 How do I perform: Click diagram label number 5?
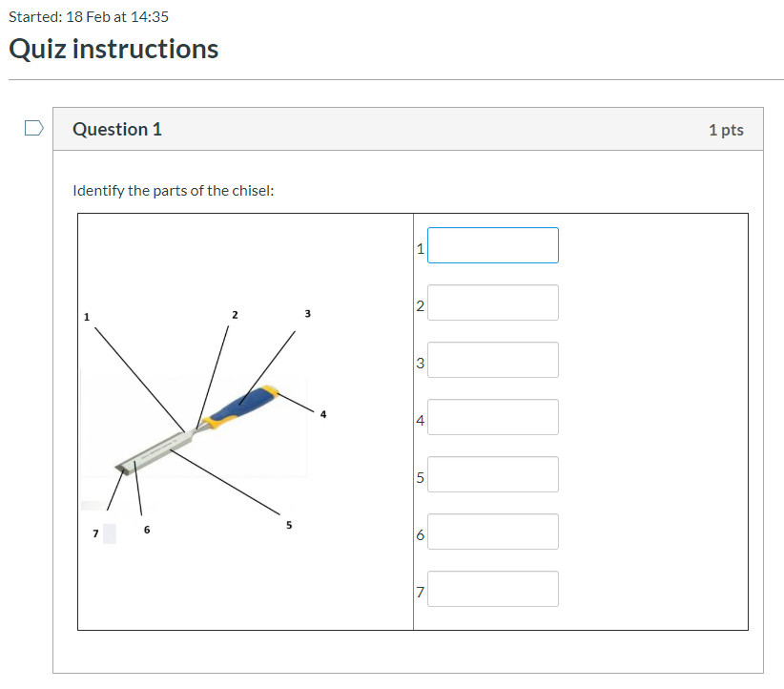click(x=289, y=524)
